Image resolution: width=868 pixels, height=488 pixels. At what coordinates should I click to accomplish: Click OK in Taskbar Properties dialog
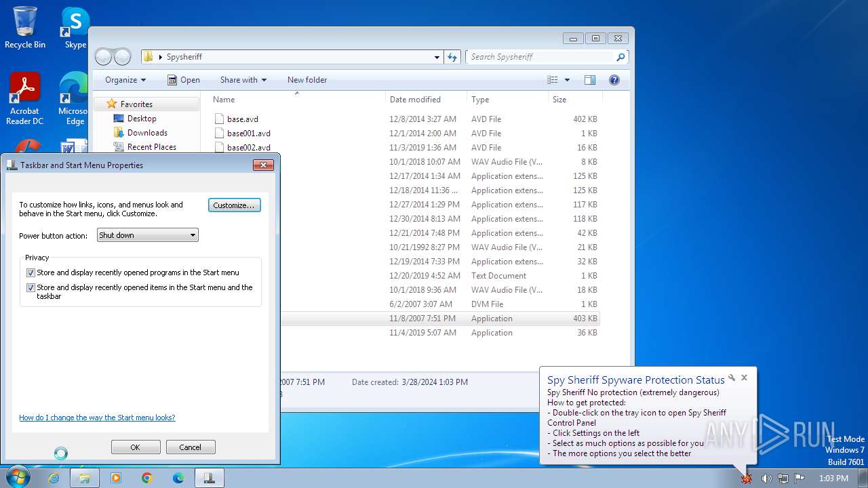pyautogui.click(x=136, y=447)
